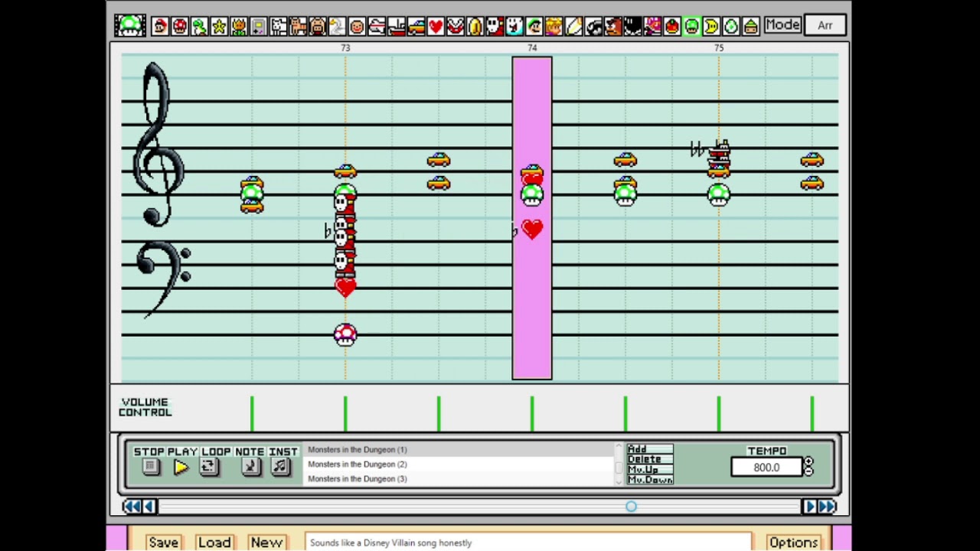Choose the Shy Guy instrument in toolbar
Viewport: 980px width, 551px height.
click(495, 26)
